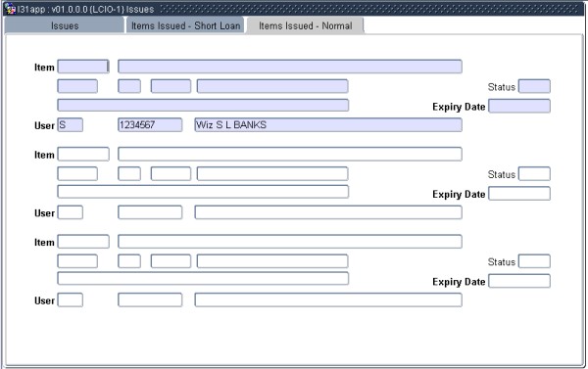Click the User type field containing S
The height and width of the screenshot is (369, 588).
[71, 124]
